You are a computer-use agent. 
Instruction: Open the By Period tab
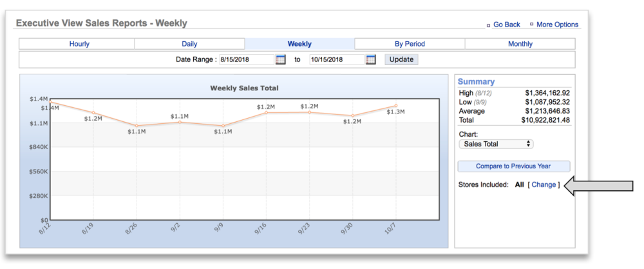(410, 44)
